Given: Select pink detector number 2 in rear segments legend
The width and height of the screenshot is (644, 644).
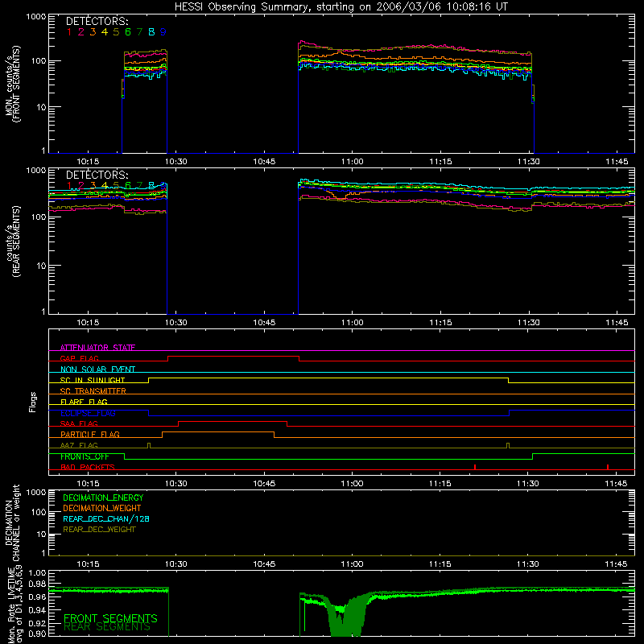Looking at the screenshot, I should tap(81, 186).
